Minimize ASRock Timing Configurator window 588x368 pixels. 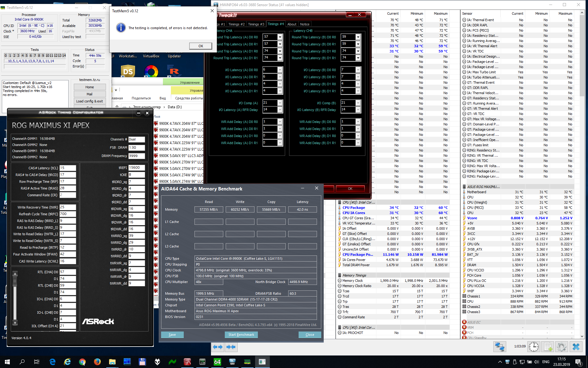pos(138,113)
